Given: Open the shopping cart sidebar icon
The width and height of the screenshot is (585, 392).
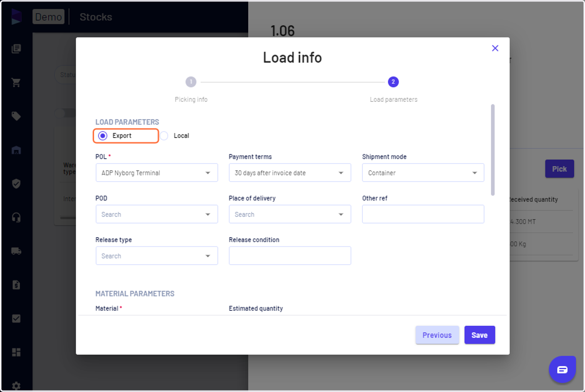Looking at the screenshot, I should (16, 82).
